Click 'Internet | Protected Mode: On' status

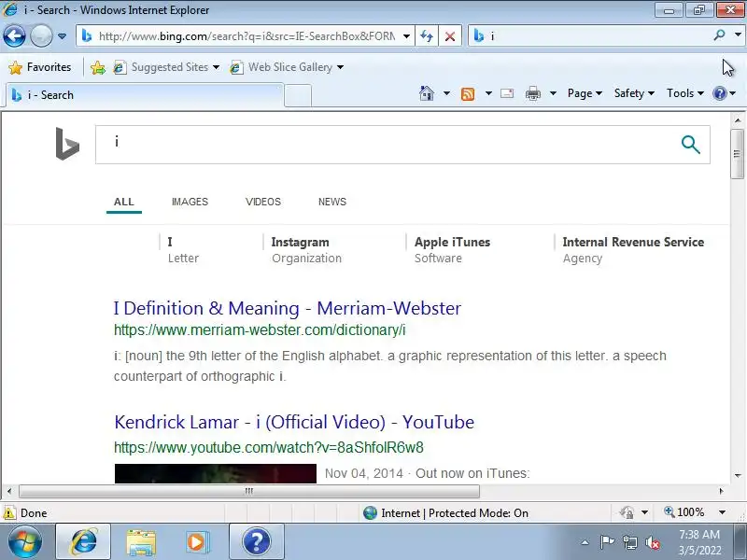point(446,512)
